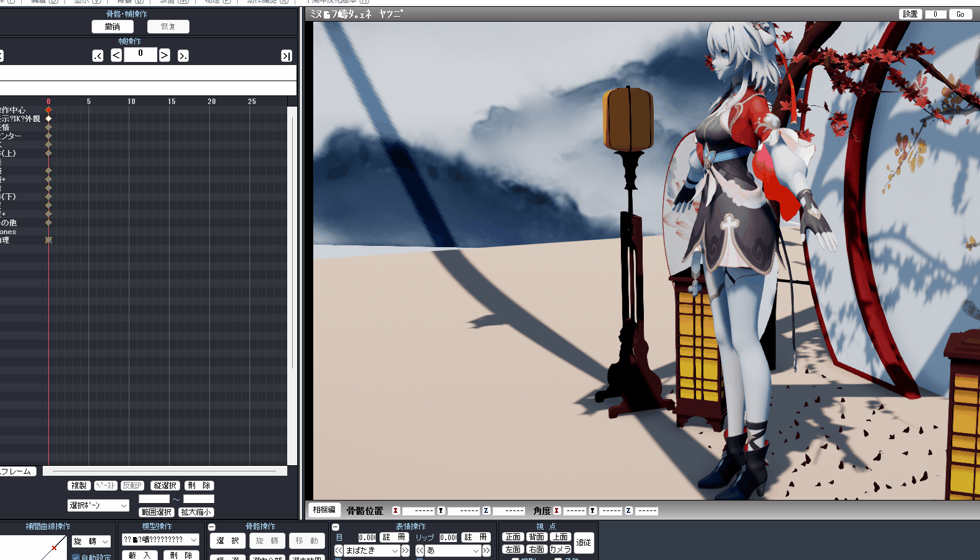The height and width of the screenshot is (560, 980).
Task: Click the 註冊 register button for 目
Action: pos(394,538)
